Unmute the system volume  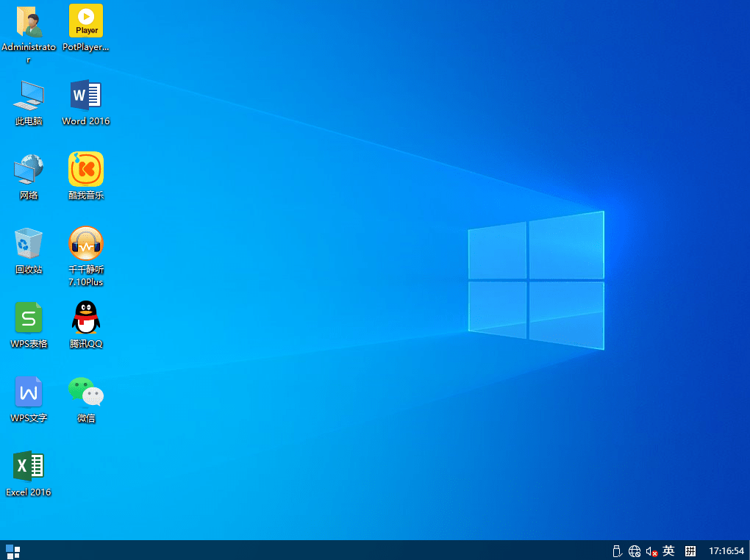(651, 550)
